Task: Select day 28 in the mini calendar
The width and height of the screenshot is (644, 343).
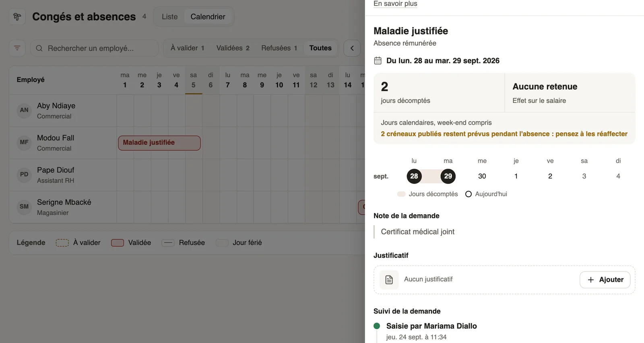Action: [414, 176]
